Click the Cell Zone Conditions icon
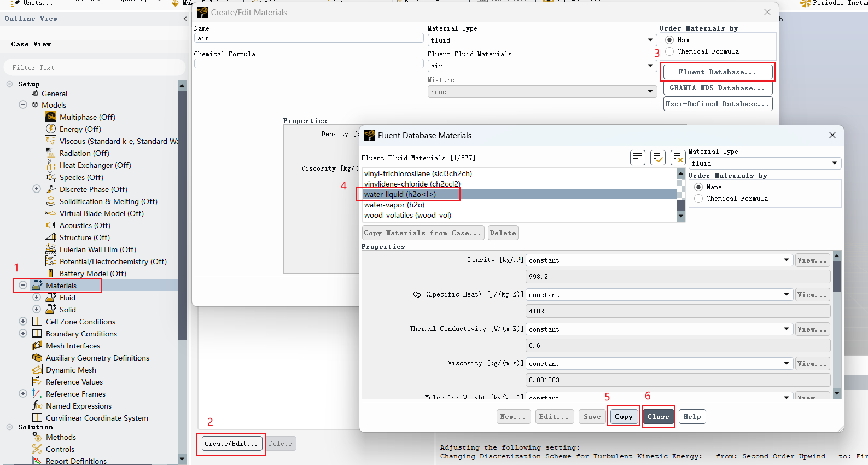 pos(37,321)
